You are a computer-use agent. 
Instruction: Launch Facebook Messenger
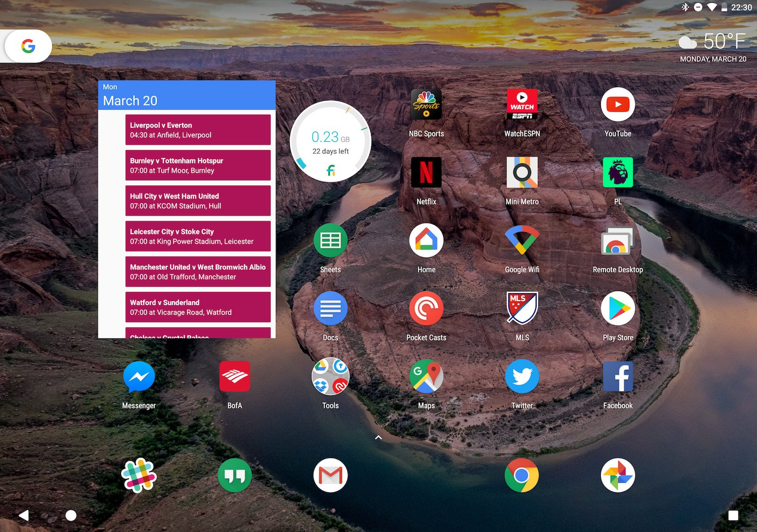(139, 376)
